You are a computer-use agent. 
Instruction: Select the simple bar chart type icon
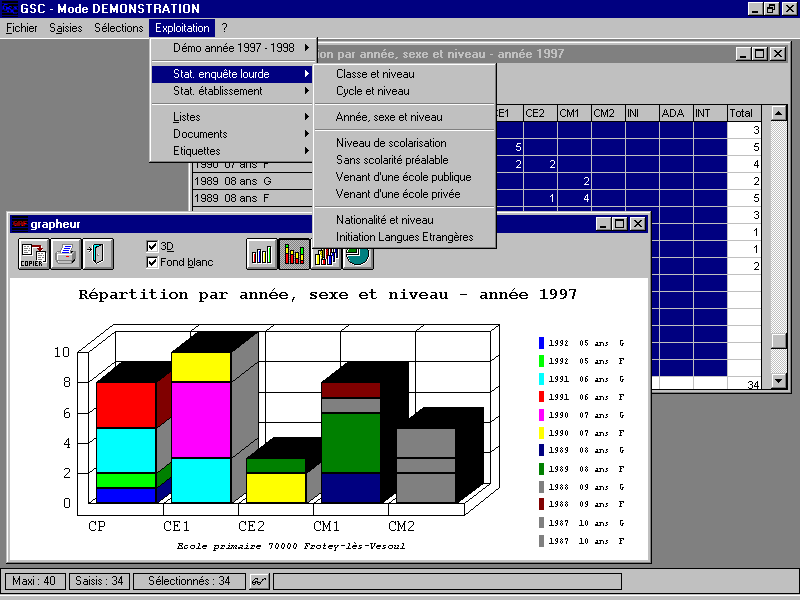pyautogui.click(x=262, y=255)
